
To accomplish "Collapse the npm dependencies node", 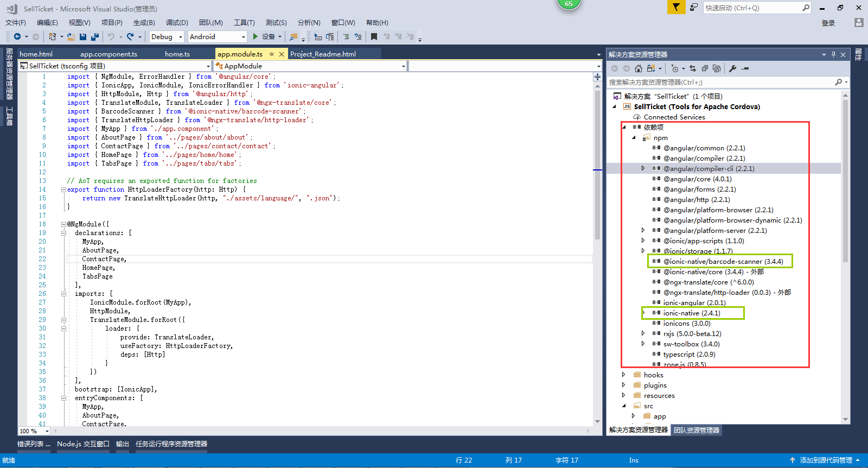I will click(633, 137).
